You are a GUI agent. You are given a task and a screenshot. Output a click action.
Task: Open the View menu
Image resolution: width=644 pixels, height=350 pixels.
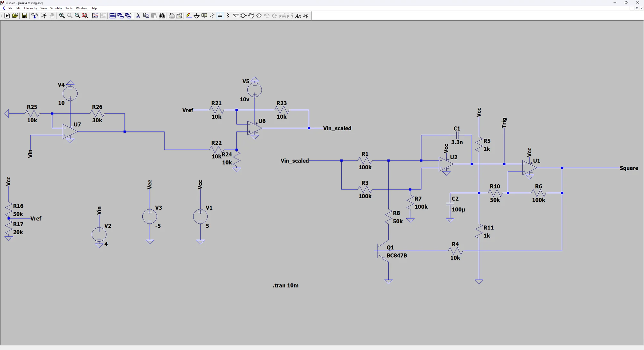[x=43, y=8]
